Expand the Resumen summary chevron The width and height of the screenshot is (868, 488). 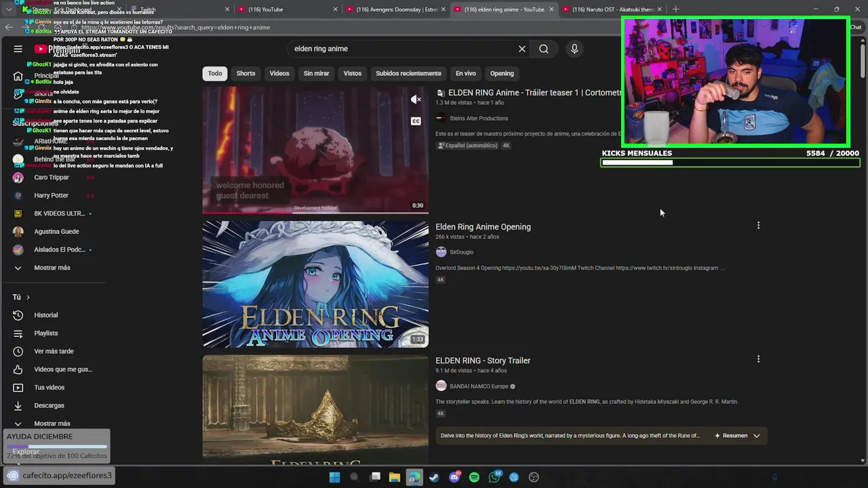tap(757, 436)
